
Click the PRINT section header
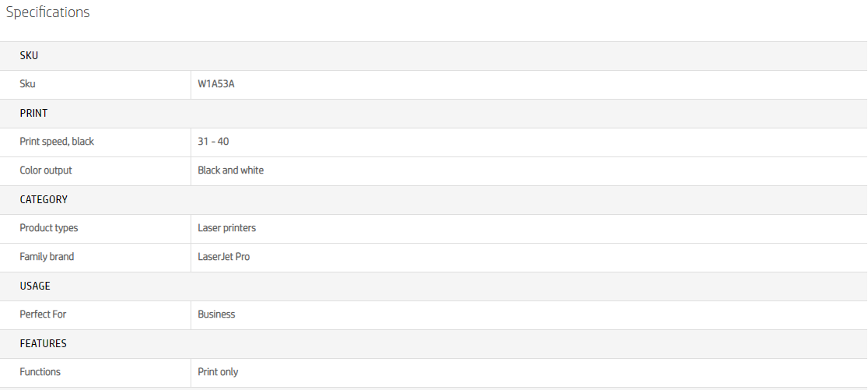[33, 113]
